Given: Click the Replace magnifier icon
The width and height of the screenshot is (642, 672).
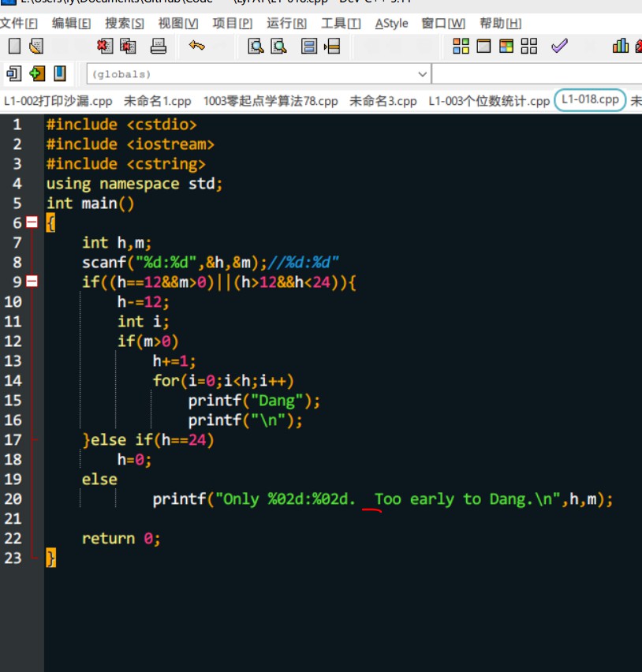Looking at the screenshot, I should 278,46.
